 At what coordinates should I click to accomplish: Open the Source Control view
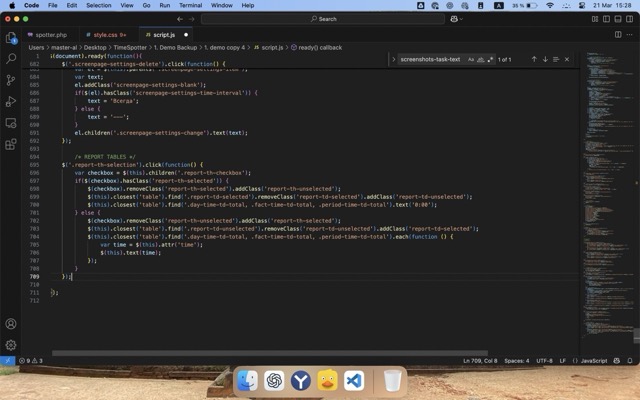(x=11, y=80)
